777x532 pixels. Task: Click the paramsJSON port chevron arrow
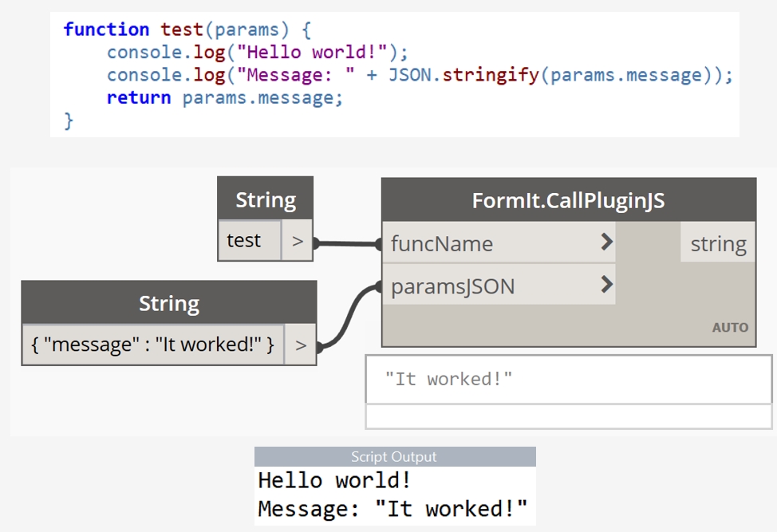(606, 284)
